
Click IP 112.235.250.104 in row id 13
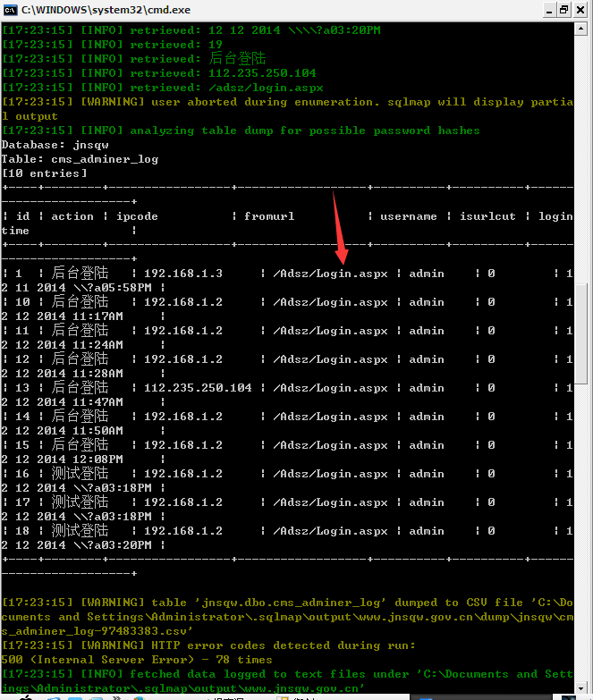click(x=198, y=387)
